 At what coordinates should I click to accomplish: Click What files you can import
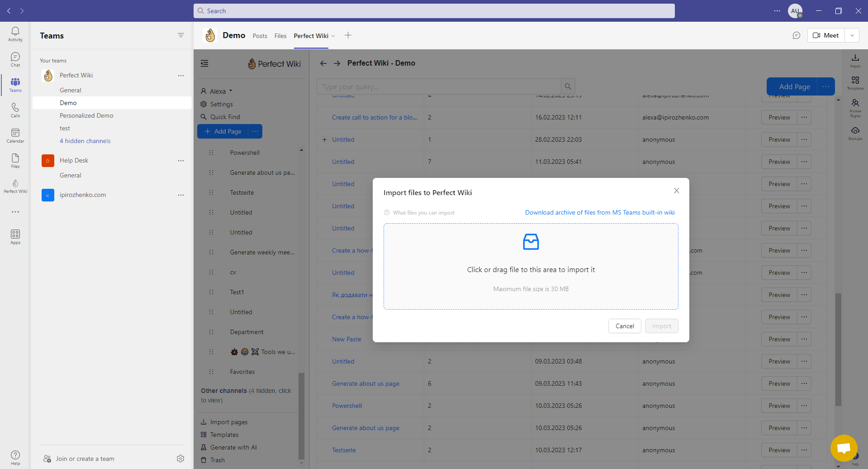coord(419,213)
